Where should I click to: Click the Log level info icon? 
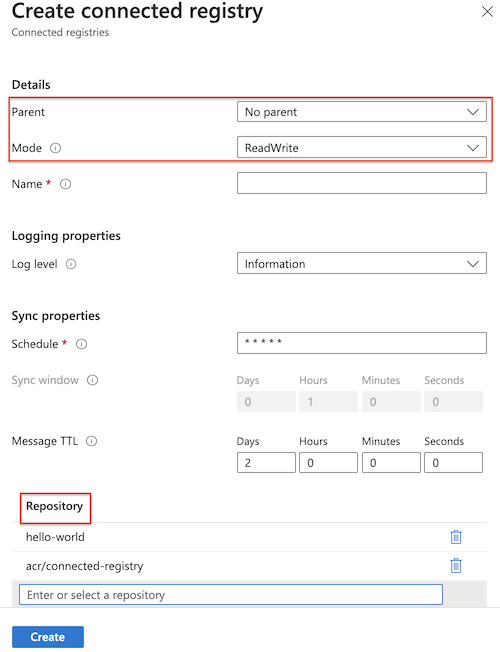click(x=71, y=264)
